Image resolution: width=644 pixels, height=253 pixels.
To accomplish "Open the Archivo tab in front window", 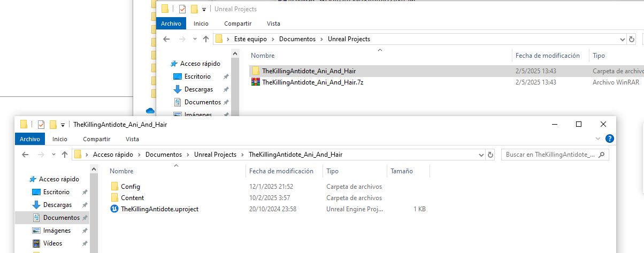I will 30,139.
